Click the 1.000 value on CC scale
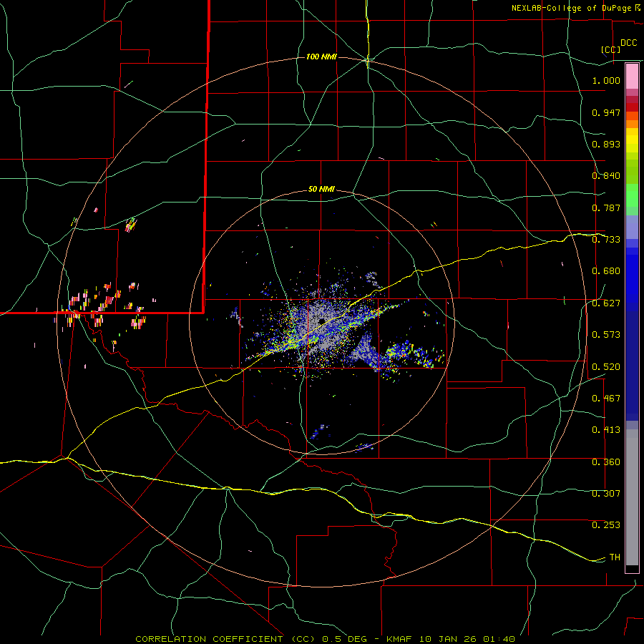644x644 pixels. pos(606,80)
